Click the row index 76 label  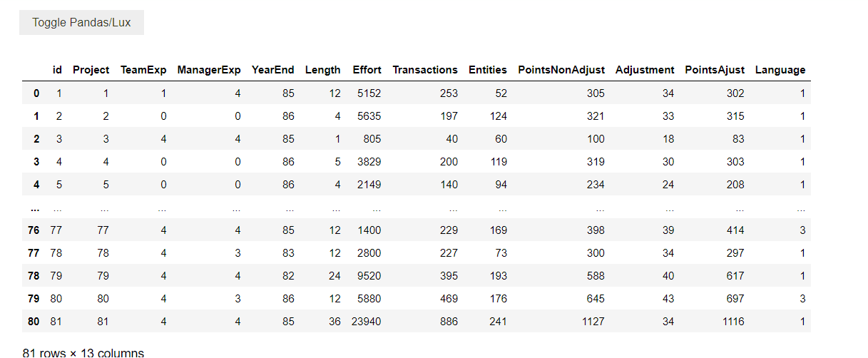coord(34,230)
